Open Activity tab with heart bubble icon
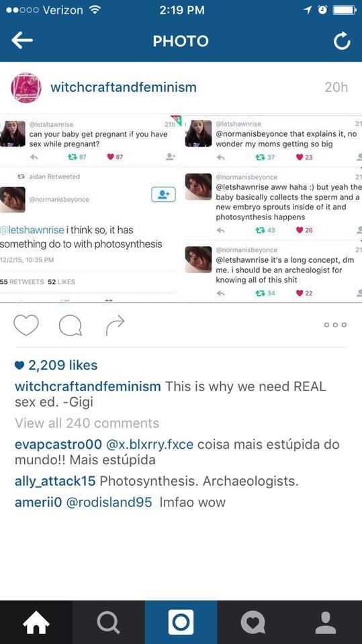The image size is (362, 644). pyautogui.click(x=253, y=623)
